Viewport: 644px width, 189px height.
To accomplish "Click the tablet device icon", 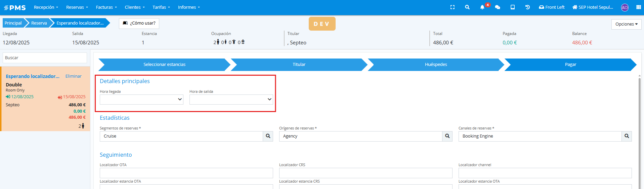I will coord(513,7).
